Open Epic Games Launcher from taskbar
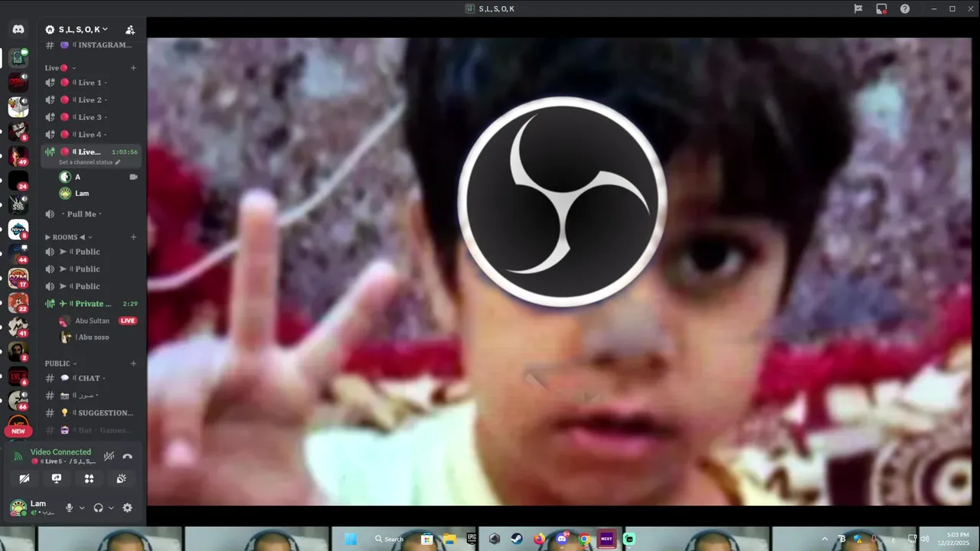Screen dimensions: 980x551 pos(472,539)
